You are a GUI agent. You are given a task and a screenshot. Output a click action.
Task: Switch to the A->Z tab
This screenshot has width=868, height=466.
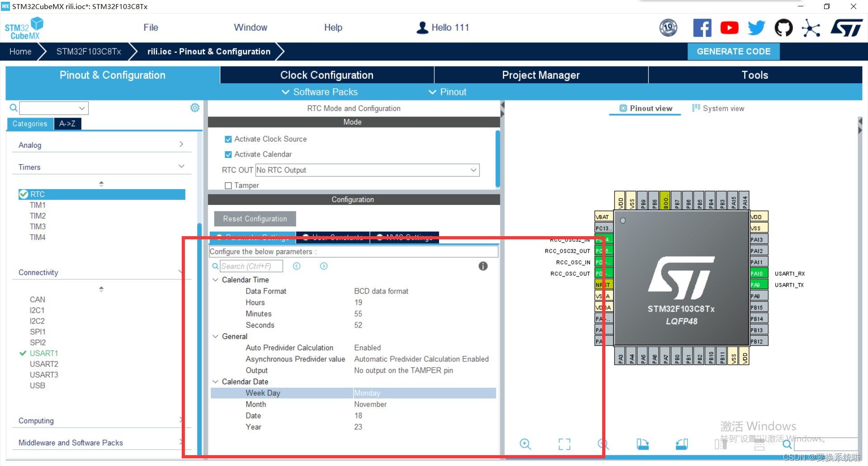coord(67,124)
